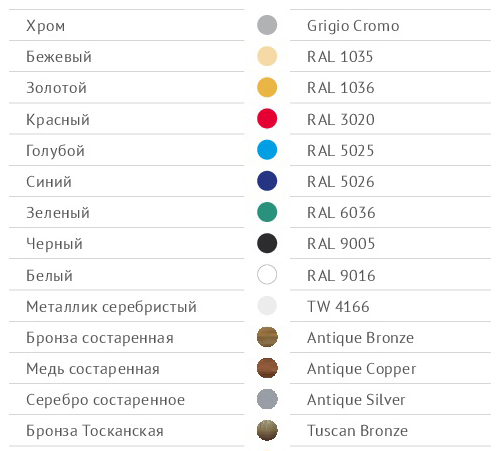
Task: Choose the Antique Silver swatch
Action: tap(267, 399)
